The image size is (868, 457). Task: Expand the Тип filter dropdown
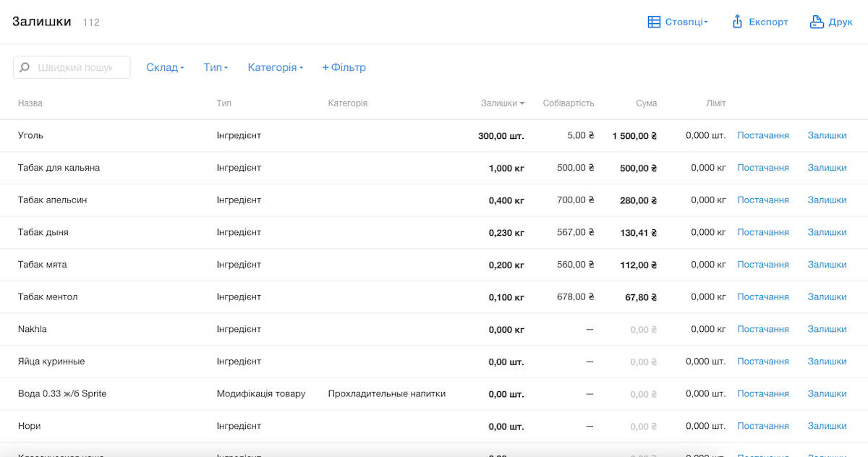[216, 67]
